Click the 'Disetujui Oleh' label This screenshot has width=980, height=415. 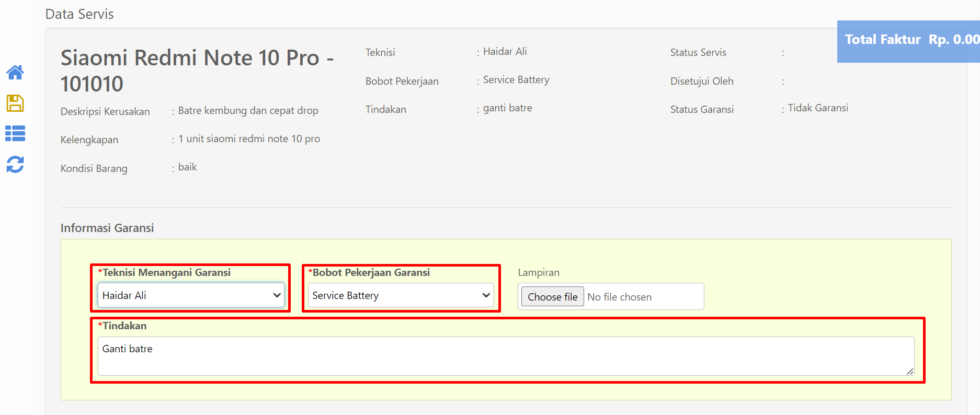[702, 81]
